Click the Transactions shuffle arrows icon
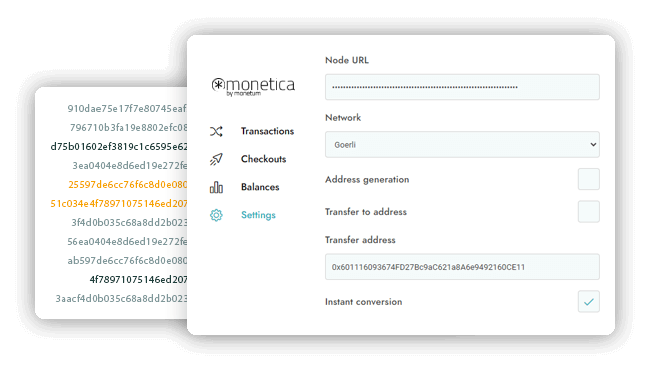The width and height of the screenshot is (650, 370). [216, 131]
